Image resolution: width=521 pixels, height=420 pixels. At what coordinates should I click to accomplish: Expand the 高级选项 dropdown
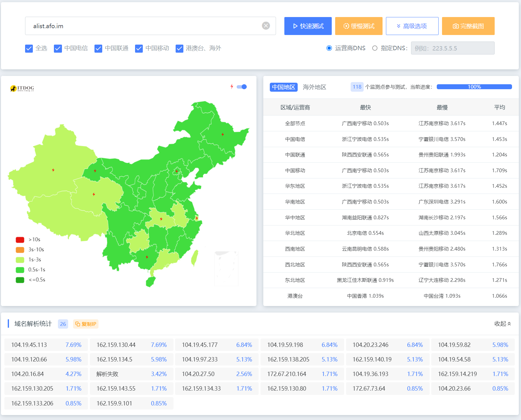pos(412,26)
